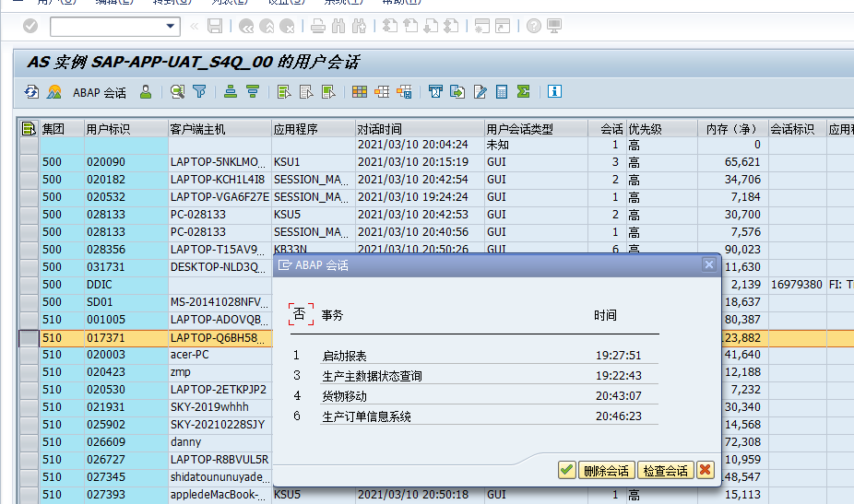Click the Previous Page icon
Screen dimensions: 854x504
[x=410, y=26]
